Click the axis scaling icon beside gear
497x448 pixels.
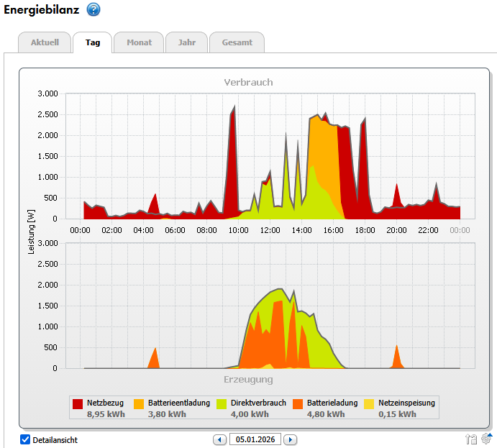point(471,439)
